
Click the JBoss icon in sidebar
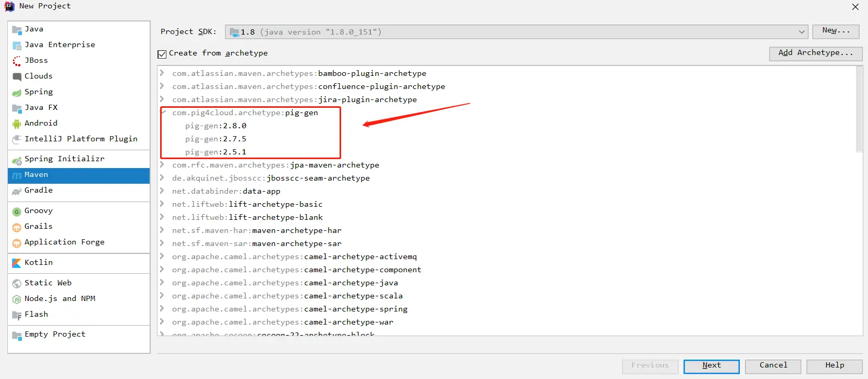(17, 61)
